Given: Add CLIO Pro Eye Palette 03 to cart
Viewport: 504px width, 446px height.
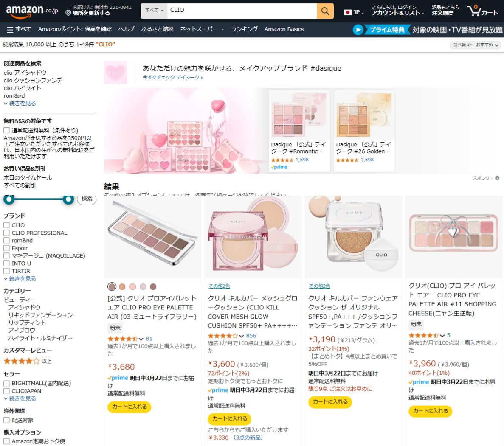Looking at the screenshot, I should 129,407.
